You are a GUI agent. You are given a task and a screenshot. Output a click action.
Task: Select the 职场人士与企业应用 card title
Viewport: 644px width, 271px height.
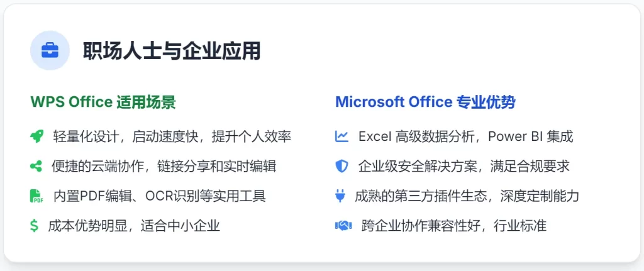(172, 51)
